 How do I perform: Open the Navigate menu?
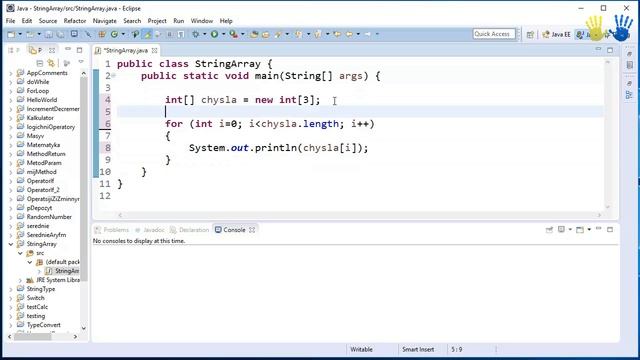104,21
